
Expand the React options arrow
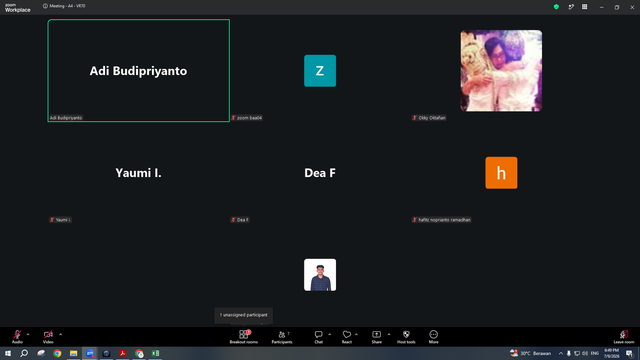[356, 334]
